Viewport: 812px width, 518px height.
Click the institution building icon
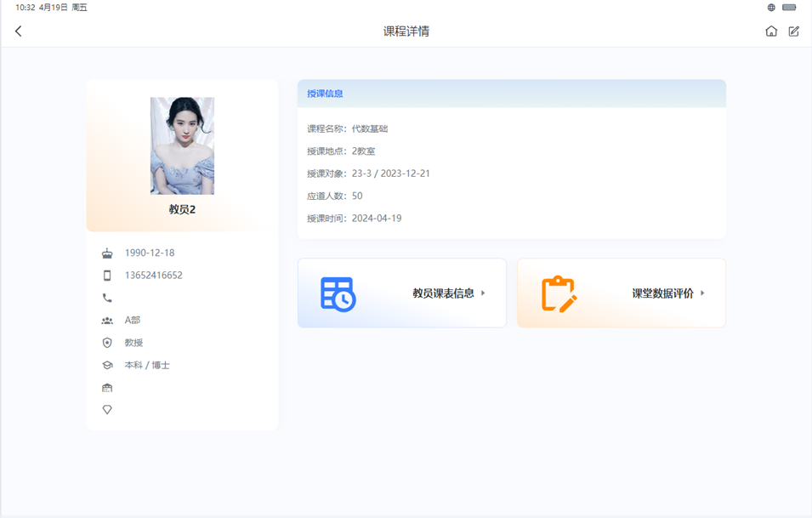[x=107, y=388]
